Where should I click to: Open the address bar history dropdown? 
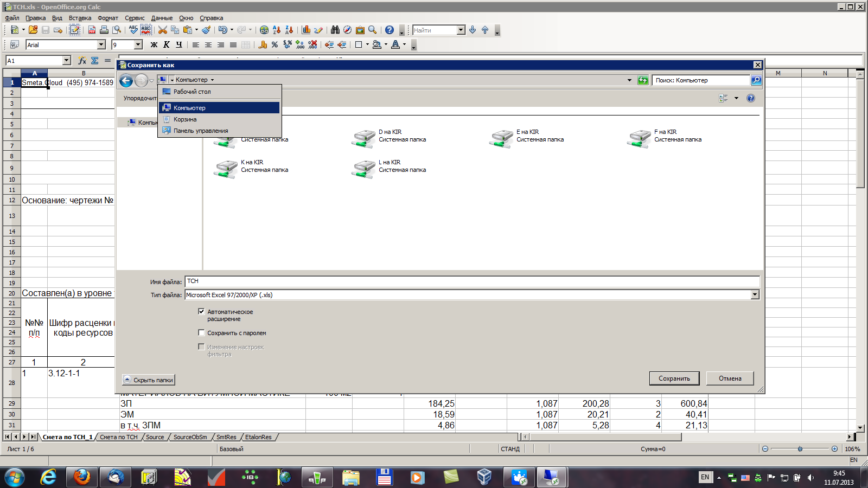(629, 80)
